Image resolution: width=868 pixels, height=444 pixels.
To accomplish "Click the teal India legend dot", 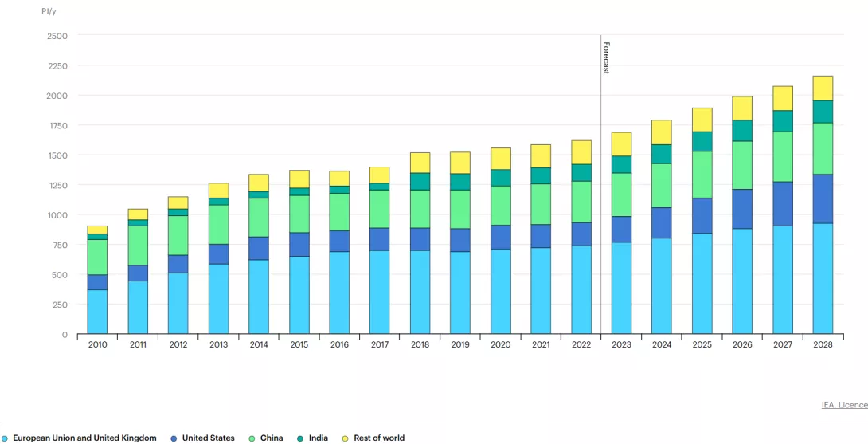I will (300, 438).
